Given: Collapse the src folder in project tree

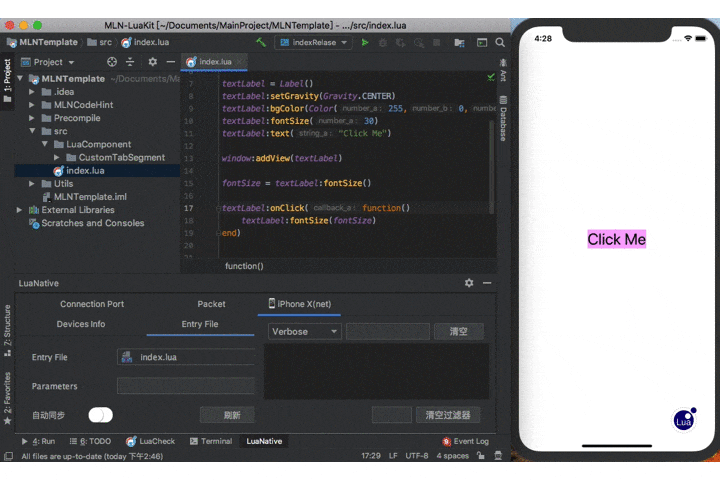Looking at the screenshot, I should pyautogui.click(x=32, y=131).
